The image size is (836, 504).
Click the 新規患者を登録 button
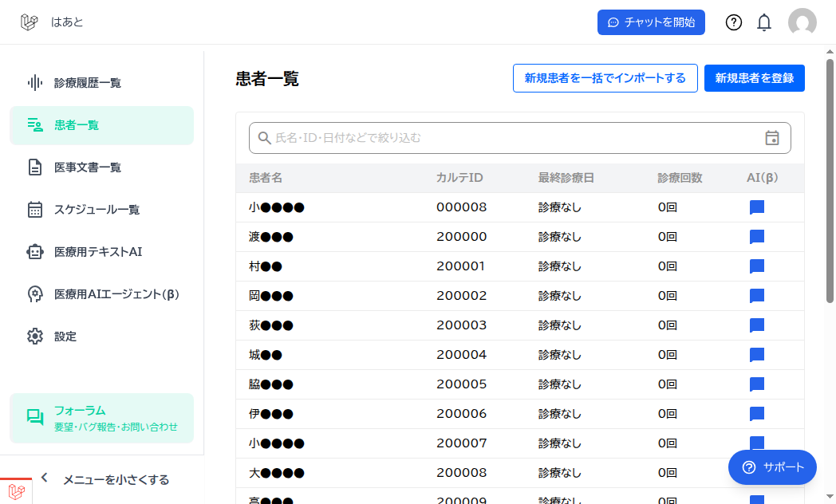[755, 78]
